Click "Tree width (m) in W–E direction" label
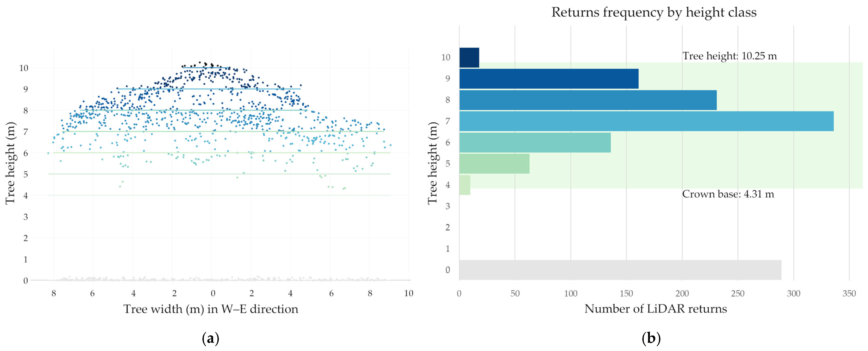This screenshot has width=868, height=351. (x=211, y=309)
